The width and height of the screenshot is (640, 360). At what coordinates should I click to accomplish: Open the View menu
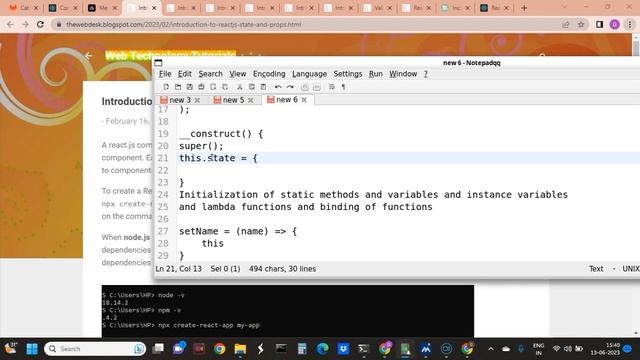click(238, 74)
